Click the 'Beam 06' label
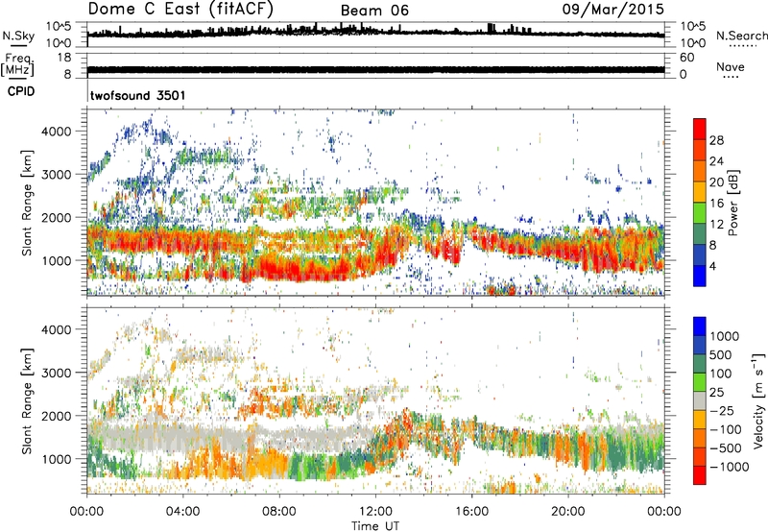This screenshot has height=532, width=768. click(x=374, y=11)
